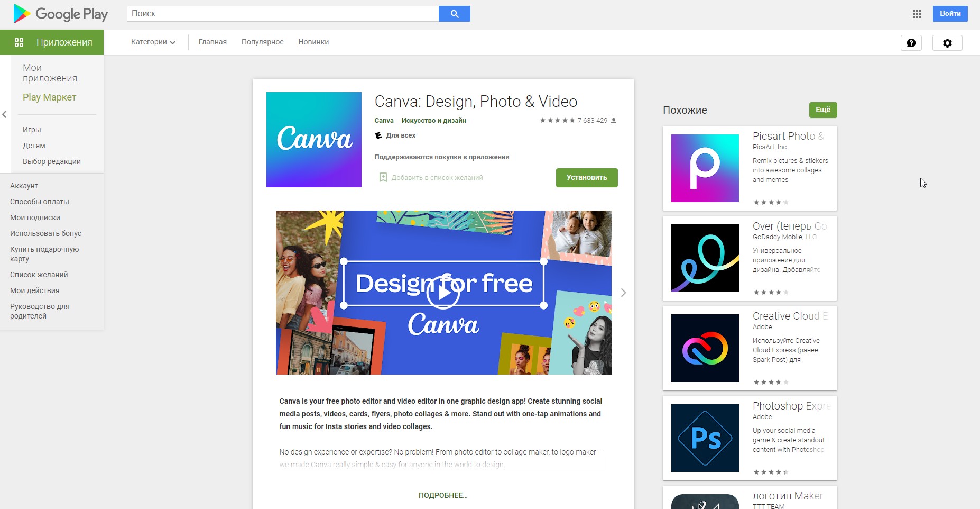
Task: Click the Canva developer link
Action: click(x=384, y=121)
